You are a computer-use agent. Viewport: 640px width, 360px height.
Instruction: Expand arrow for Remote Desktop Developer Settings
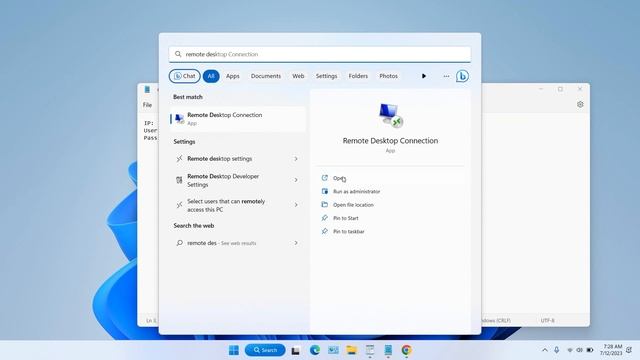[x=296, y=180]
